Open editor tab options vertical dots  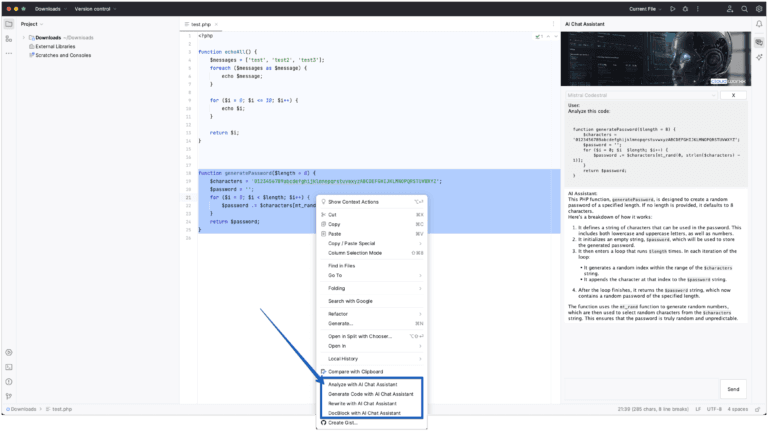pos(553,24)
